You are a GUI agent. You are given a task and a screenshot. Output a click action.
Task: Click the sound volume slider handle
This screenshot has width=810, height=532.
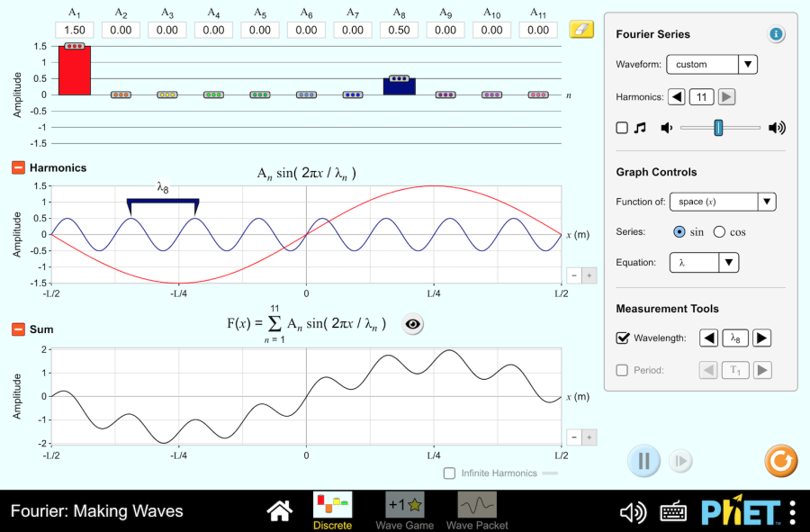coord(718,128)
